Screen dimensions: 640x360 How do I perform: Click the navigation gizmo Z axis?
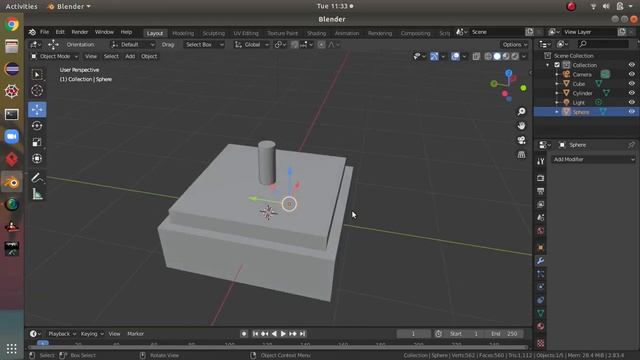[x=509, y=73]
